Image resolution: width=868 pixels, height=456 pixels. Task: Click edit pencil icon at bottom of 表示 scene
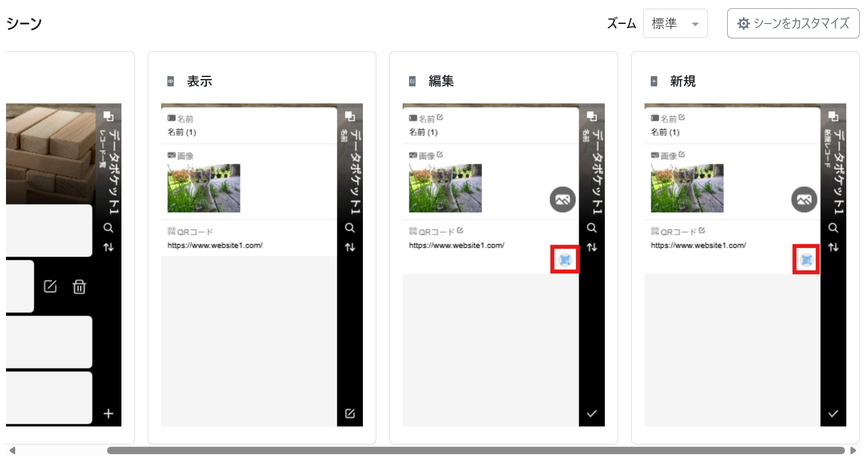coord(350,414)
